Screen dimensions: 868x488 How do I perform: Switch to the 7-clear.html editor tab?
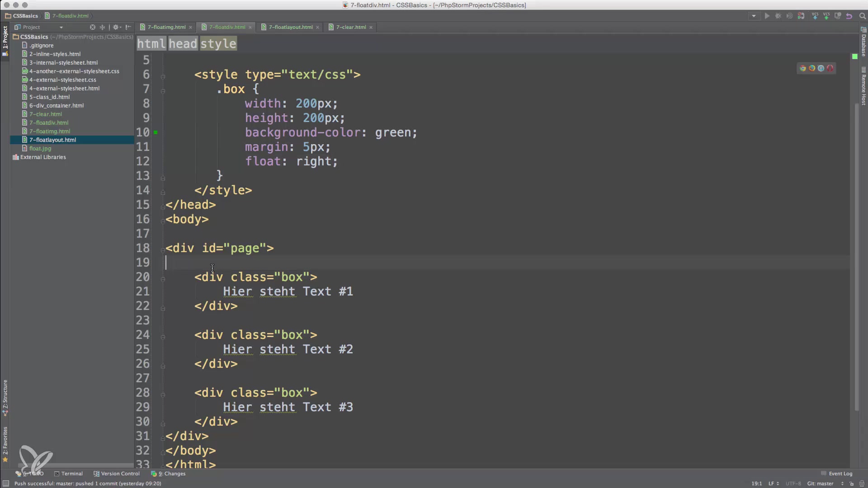pyautogui.click(x=351, y=27)
